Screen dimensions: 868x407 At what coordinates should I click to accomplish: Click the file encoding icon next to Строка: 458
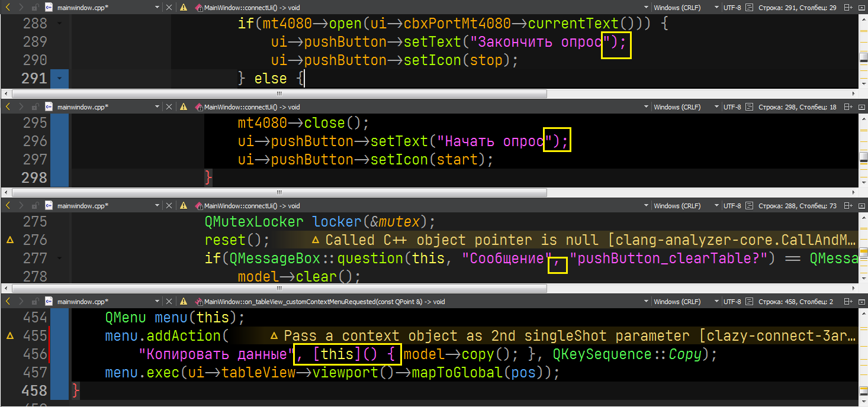coord(750,301)
